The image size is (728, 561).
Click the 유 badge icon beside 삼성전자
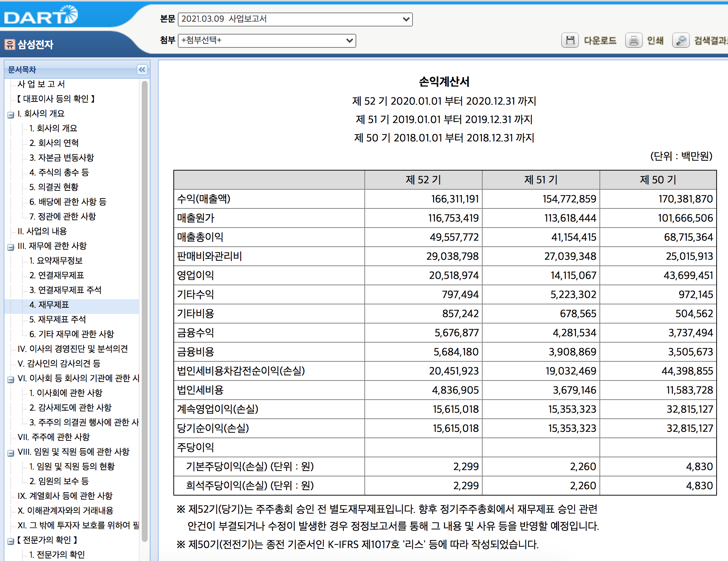click(10, 45)
